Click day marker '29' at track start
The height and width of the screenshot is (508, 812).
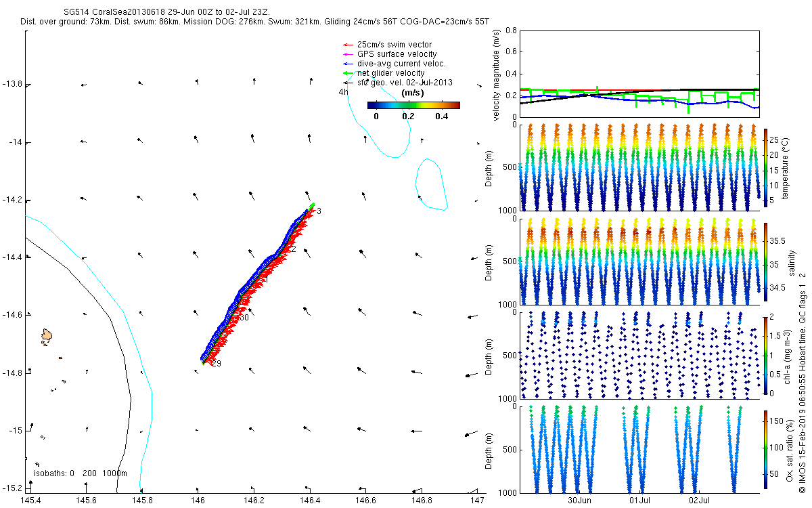pos(217,364)
